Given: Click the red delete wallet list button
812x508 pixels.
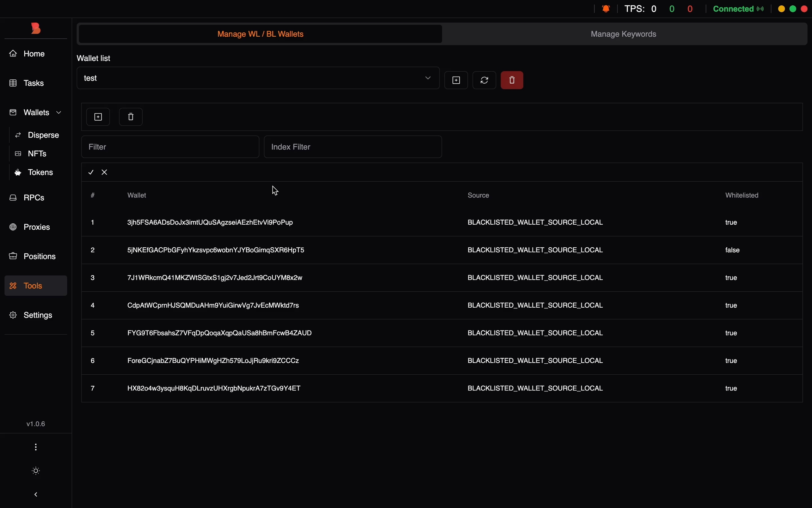Looking at the screenshot, I should pyautogui.click(x=512, y=80).
